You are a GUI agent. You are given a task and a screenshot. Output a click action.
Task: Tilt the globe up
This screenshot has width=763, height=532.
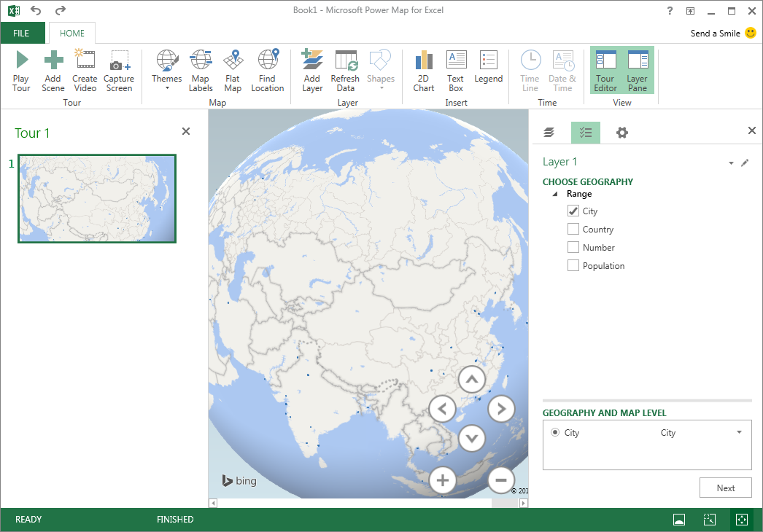point(471,379)
